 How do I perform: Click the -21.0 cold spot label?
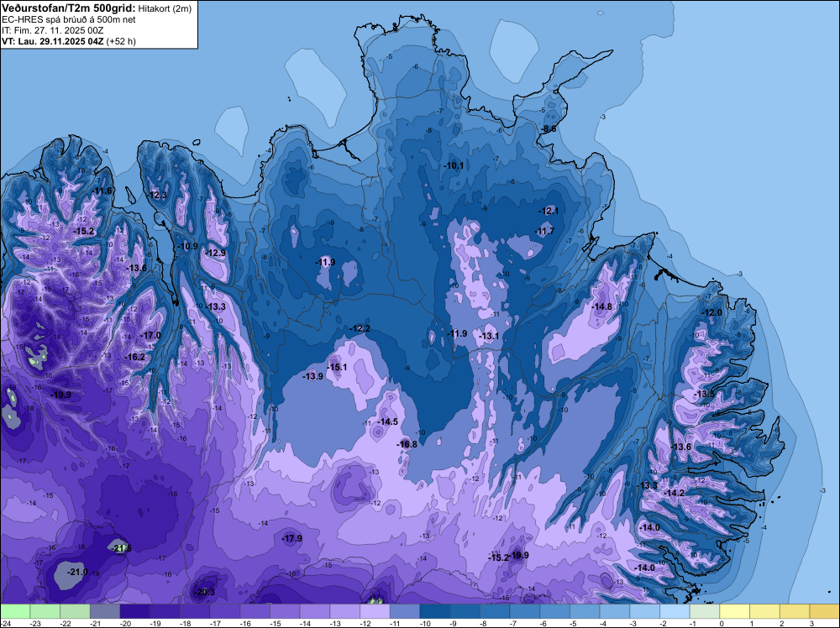(x=77, y=572)
